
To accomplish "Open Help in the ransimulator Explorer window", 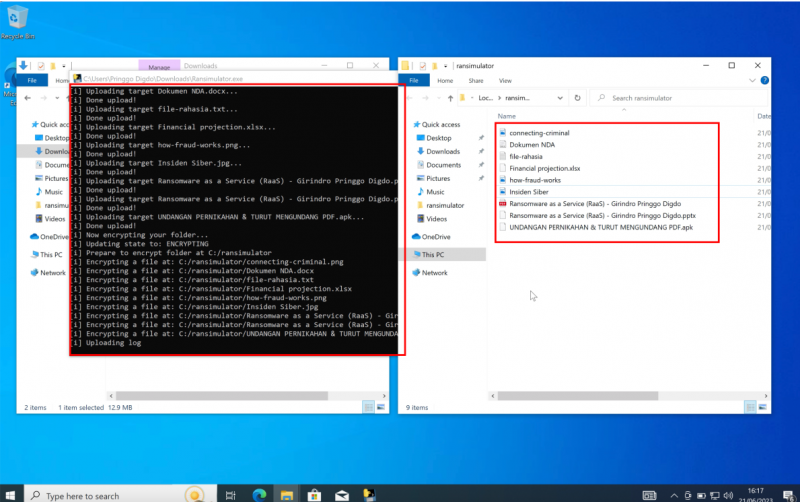I will 764,80.
